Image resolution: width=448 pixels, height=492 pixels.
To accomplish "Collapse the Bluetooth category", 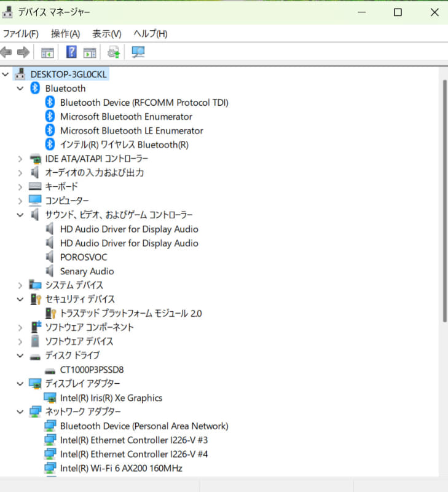I will tap(20, 89).
